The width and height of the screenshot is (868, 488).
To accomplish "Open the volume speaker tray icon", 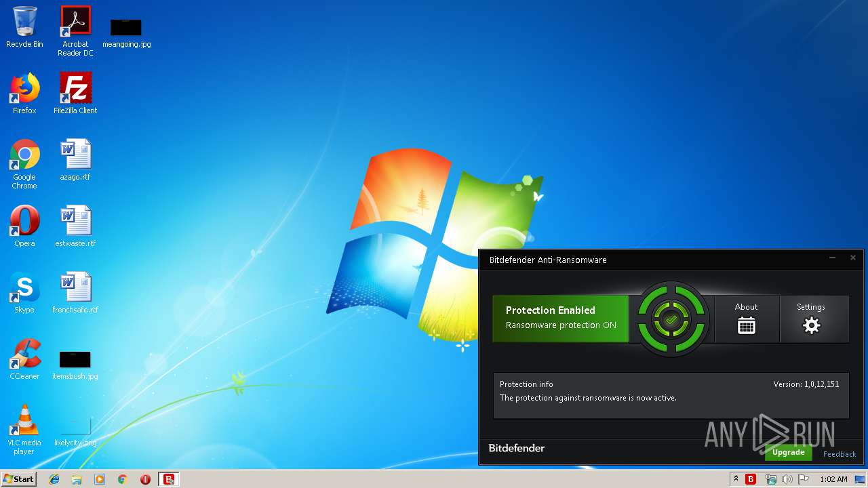I will click(787, 479).
